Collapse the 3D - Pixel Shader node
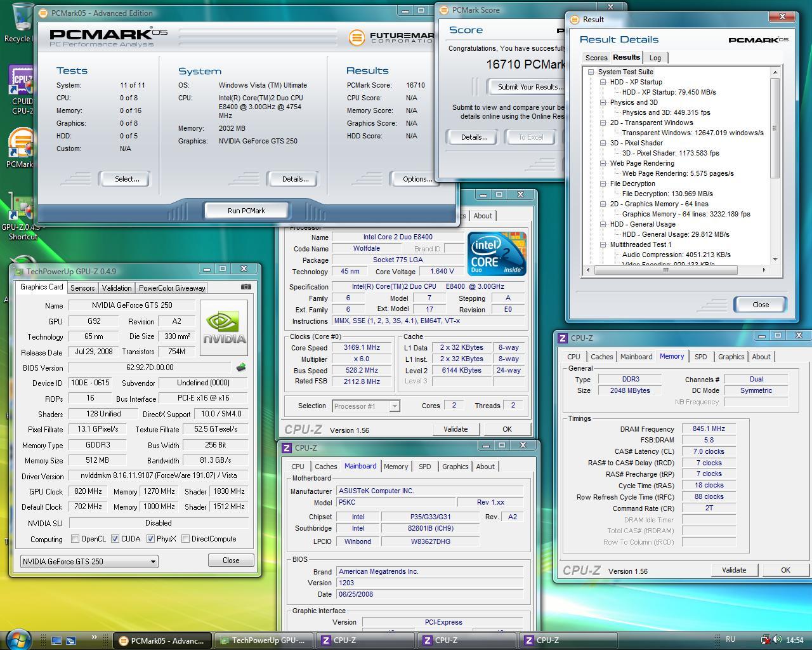This screenshot has height=650, width=812. tap(603, 143)
